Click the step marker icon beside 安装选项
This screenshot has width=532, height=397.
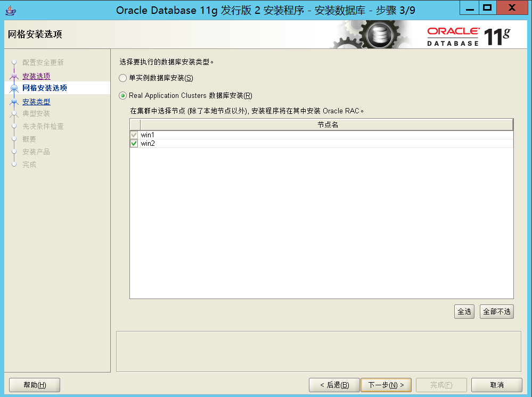(14, 76)
